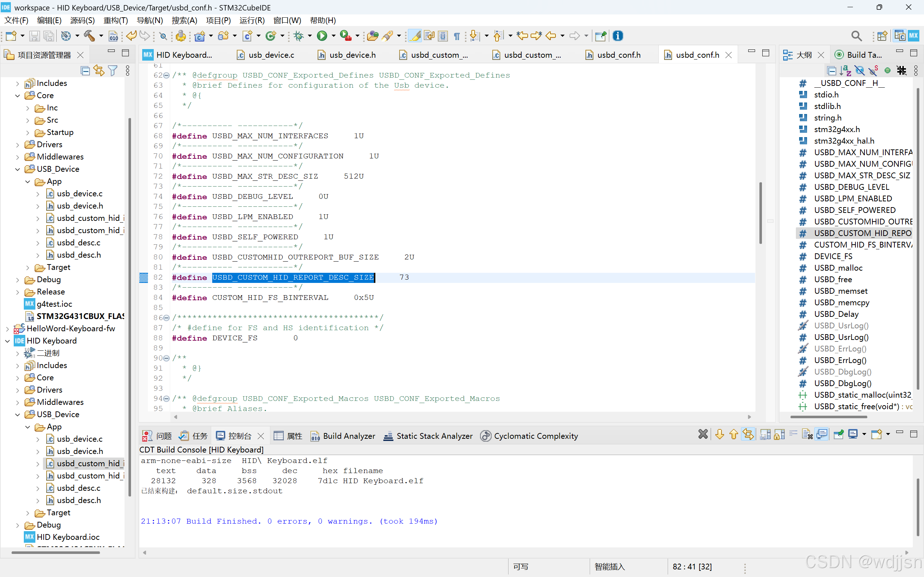This screenshot has height=577, width=924.
Task: Select USBD_malloc in the outline list
Action: (x=838, y=268)
